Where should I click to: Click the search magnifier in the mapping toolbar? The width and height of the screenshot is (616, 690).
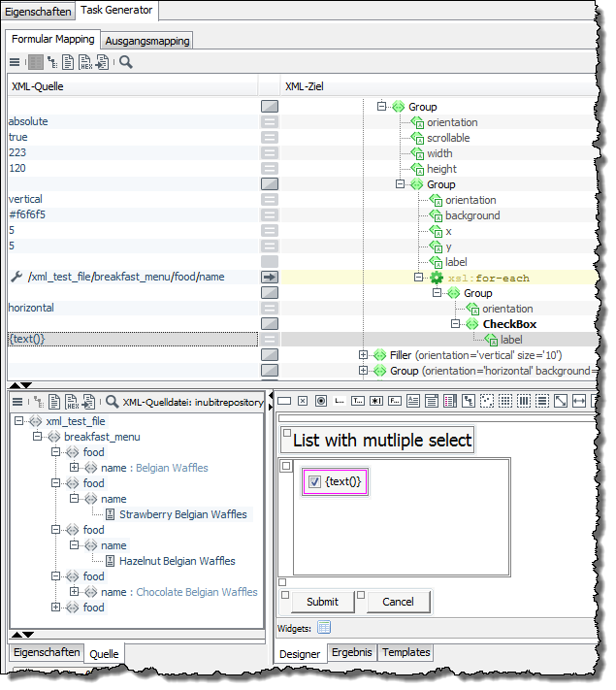point(126,62)
